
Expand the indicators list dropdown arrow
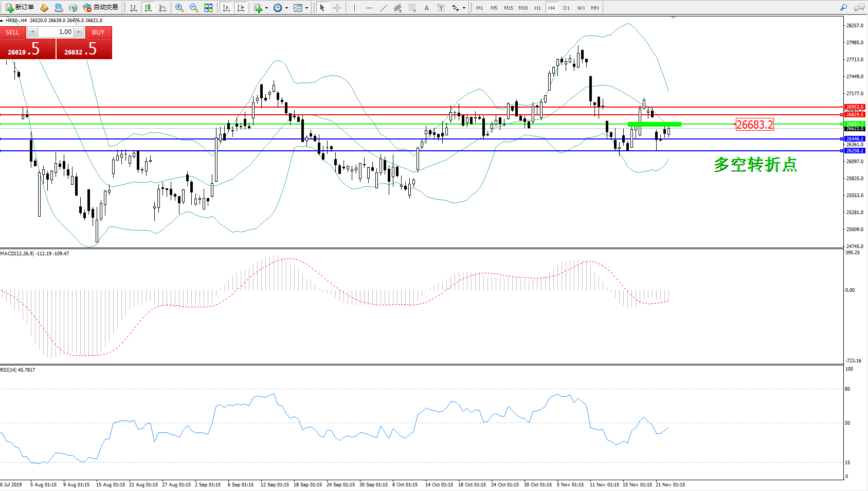266,8
